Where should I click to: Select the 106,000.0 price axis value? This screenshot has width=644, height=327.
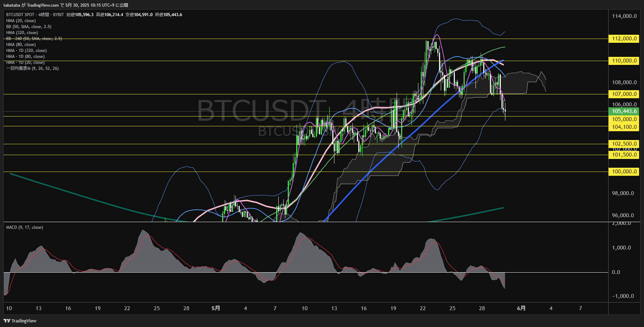(624, 105)
